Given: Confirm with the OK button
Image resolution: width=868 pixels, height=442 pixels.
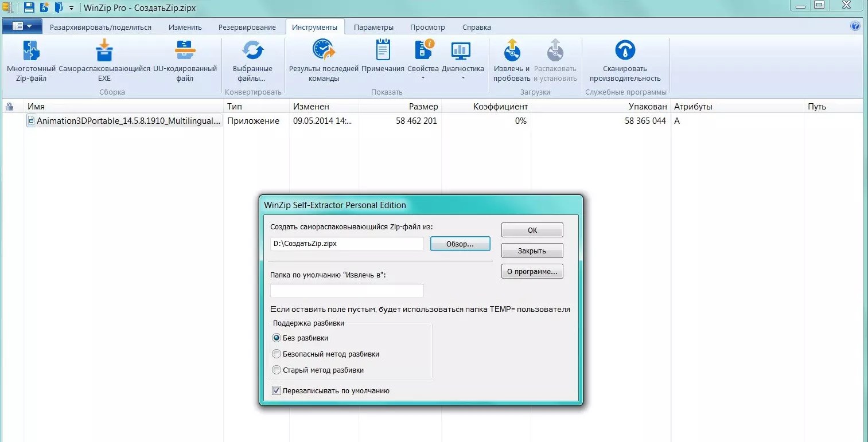Looking at the screenshot, I should (532, 230).
